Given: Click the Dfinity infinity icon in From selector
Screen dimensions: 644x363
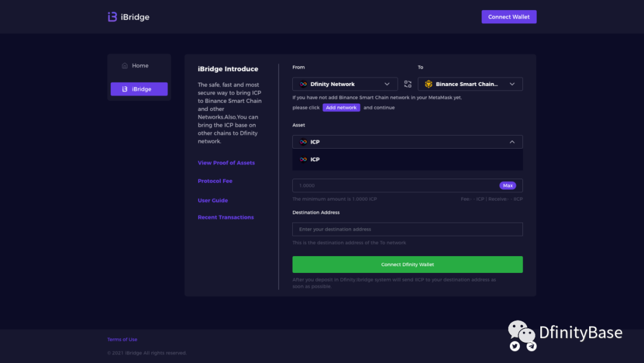Looking at the screenshot, I should [x=303, y=84].
